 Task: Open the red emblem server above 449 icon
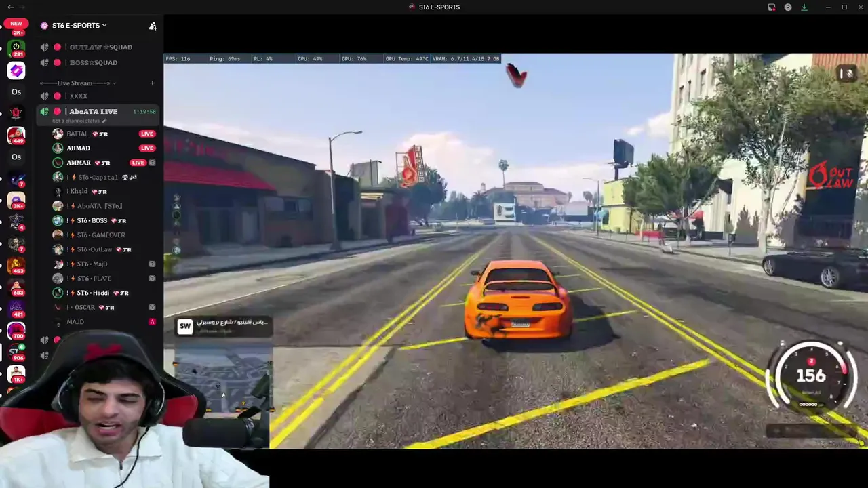click(x=16, y=114)
